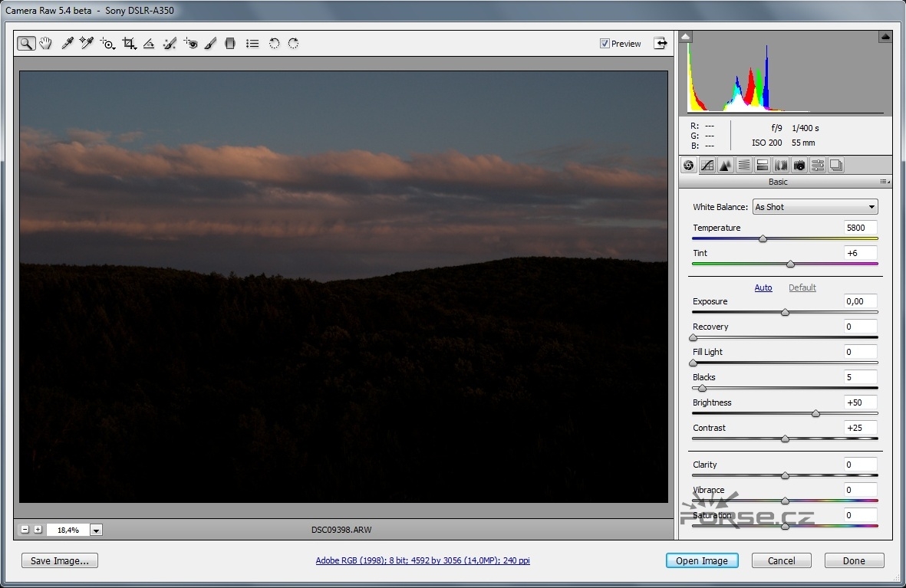The image size is (906, 588).
Task: Click the Temperature slider handle
Action: pos(763,238)
